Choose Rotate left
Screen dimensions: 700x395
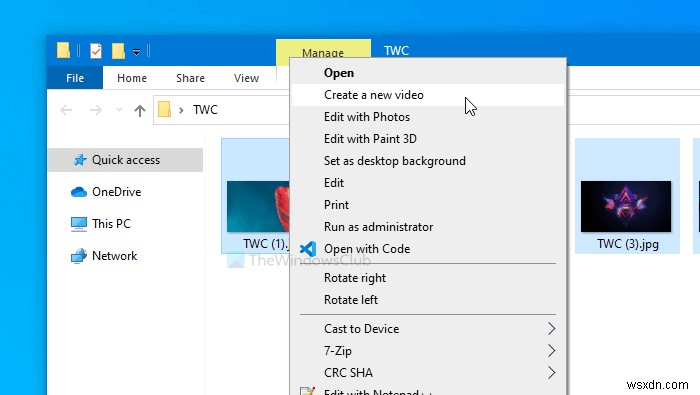(428, 300)
